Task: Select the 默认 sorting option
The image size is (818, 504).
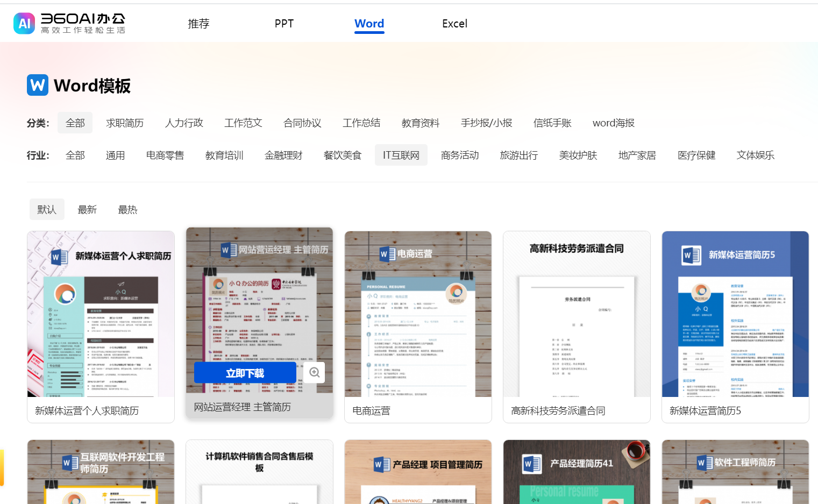Action: (47, 209)
